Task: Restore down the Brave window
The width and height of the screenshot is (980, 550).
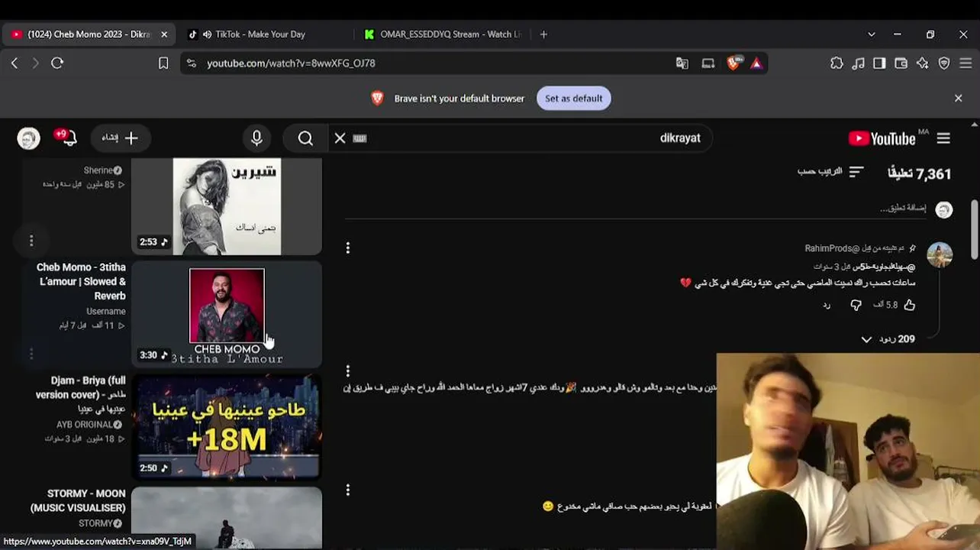Action: click(x=930, y=34)
